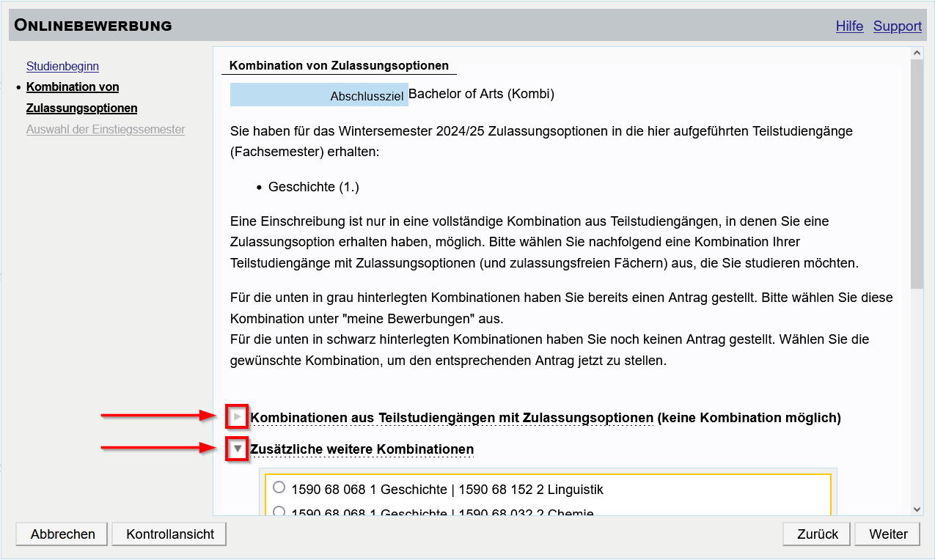Go to Studienbeginn step in sidebar
The image size is (935, 560).
click(x=62, y=66)
